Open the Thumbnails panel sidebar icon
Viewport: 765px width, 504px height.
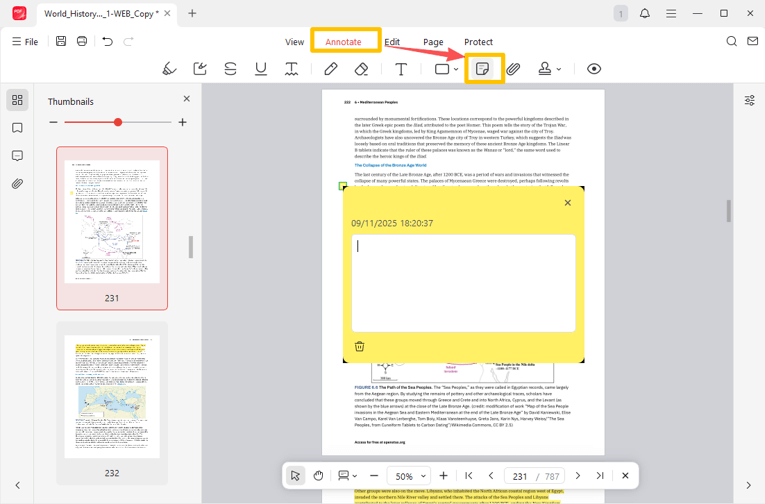[17, 100]
